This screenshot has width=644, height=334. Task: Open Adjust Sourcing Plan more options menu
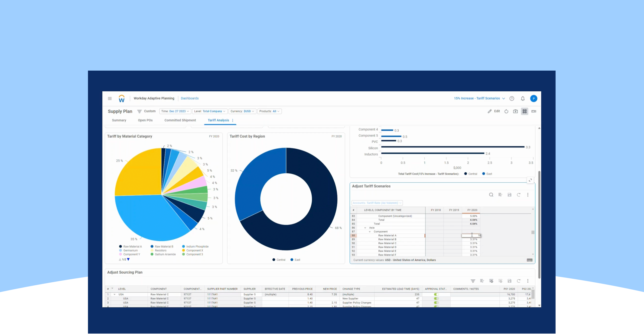coord(528,281)
